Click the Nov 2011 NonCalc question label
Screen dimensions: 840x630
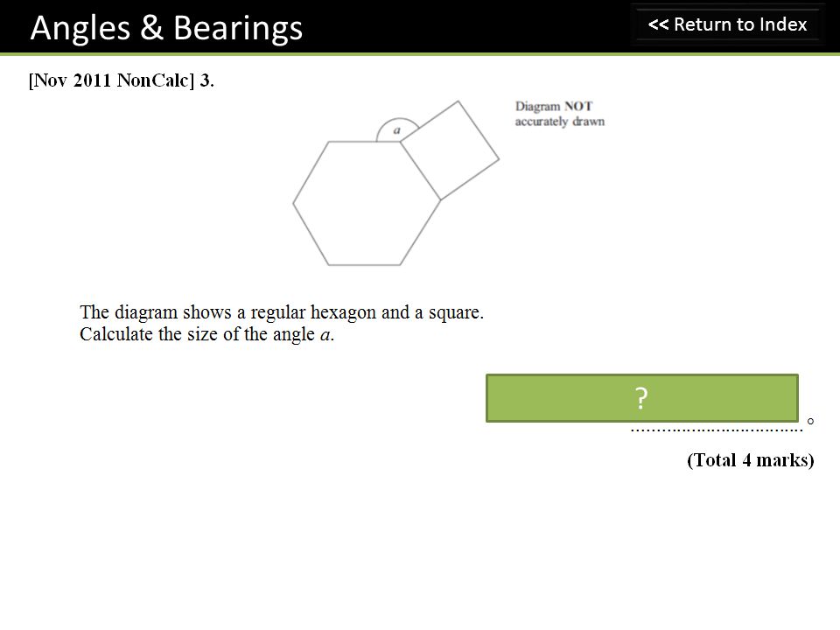pyautogui.click(x=121, y=80)
